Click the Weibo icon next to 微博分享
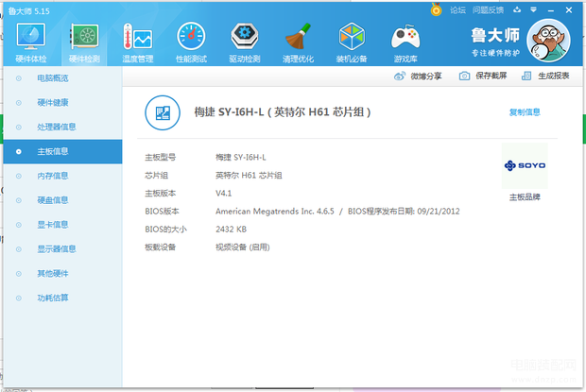 coord(400,77)
